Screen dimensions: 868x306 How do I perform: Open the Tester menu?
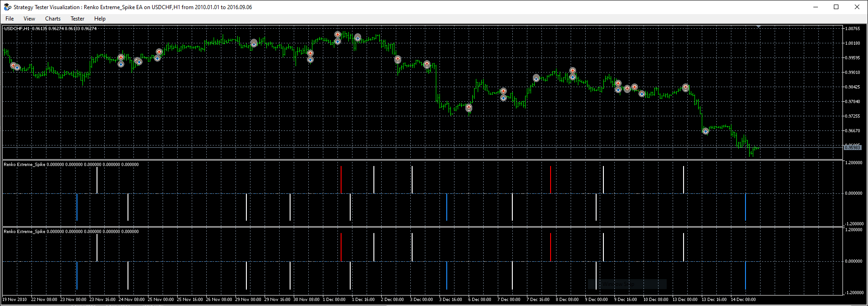[77, 19]
